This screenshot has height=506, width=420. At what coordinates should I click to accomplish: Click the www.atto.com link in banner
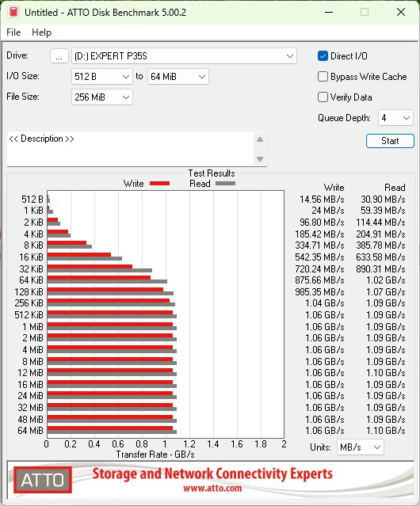coord(212,489)
